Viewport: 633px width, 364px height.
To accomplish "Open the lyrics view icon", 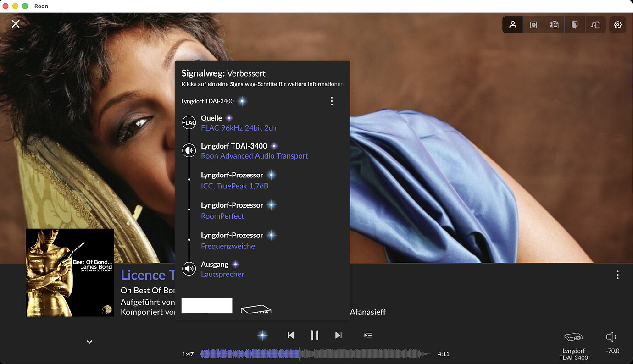I will 595,25.
